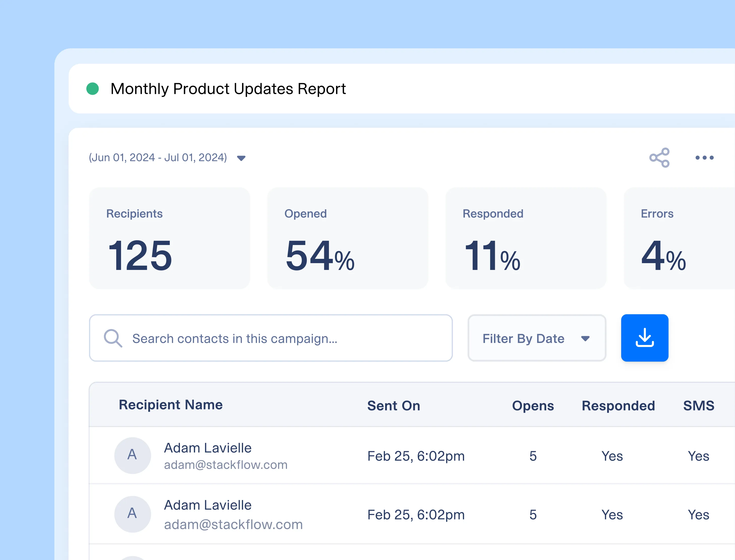Viewport: 735px width, 560px height.
Task: Select the Errors 4% stat card
Action: click(x=680, y=238)
